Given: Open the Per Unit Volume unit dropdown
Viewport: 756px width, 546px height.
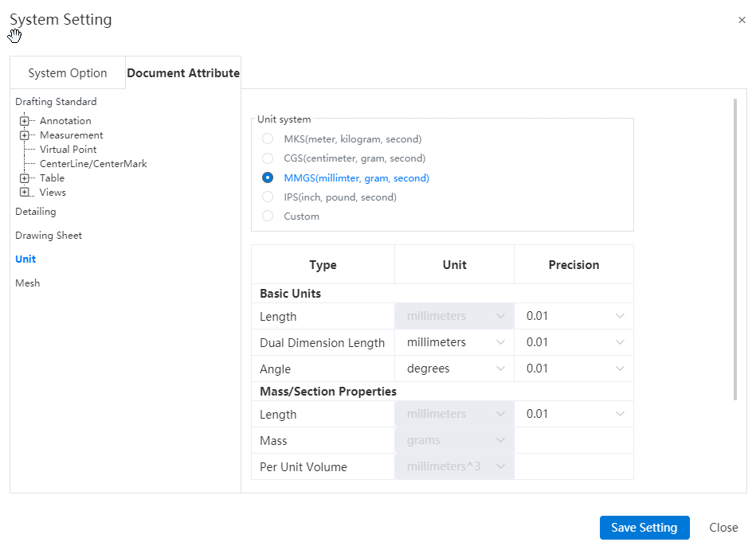Looking at the screenshot, I should (x=454, y=466).
